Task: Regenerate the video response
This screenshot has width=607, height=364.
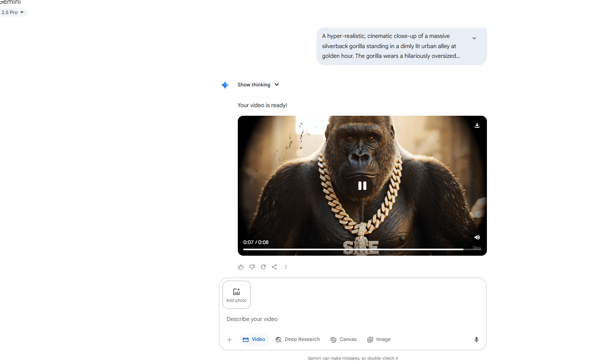Action: 263,267
